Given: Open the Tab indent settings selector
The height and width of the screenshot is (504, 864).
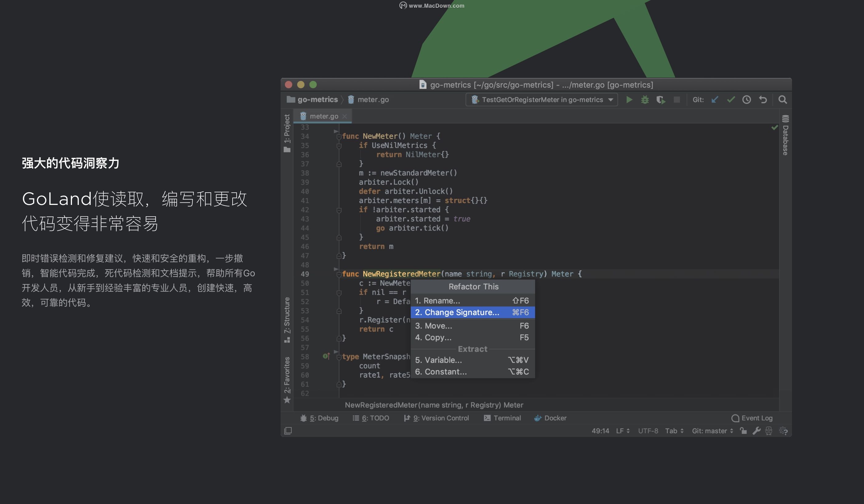Looking at the screenshot, I should [x=674, y=431].
